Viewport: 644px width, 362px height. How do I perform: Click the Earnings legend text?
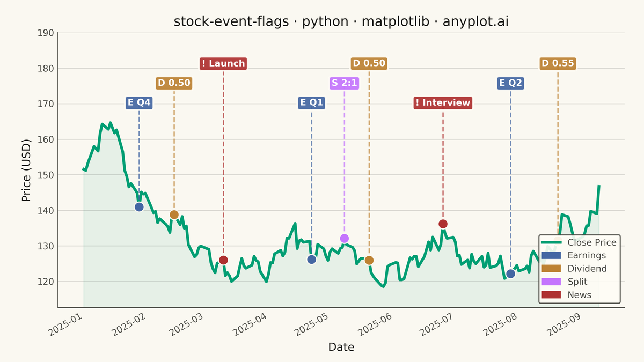pos(587,256)
